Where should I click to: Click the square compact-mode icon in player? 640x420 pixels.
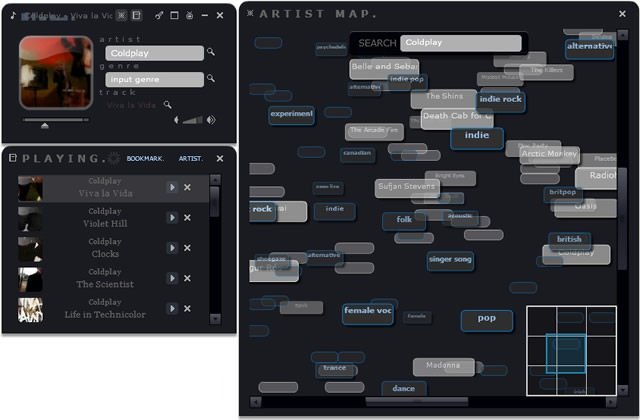coord(174,16)
